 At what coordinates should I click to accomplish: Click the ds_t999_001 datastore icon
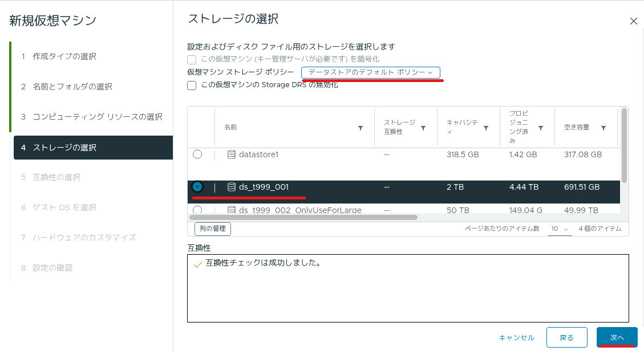232,187
